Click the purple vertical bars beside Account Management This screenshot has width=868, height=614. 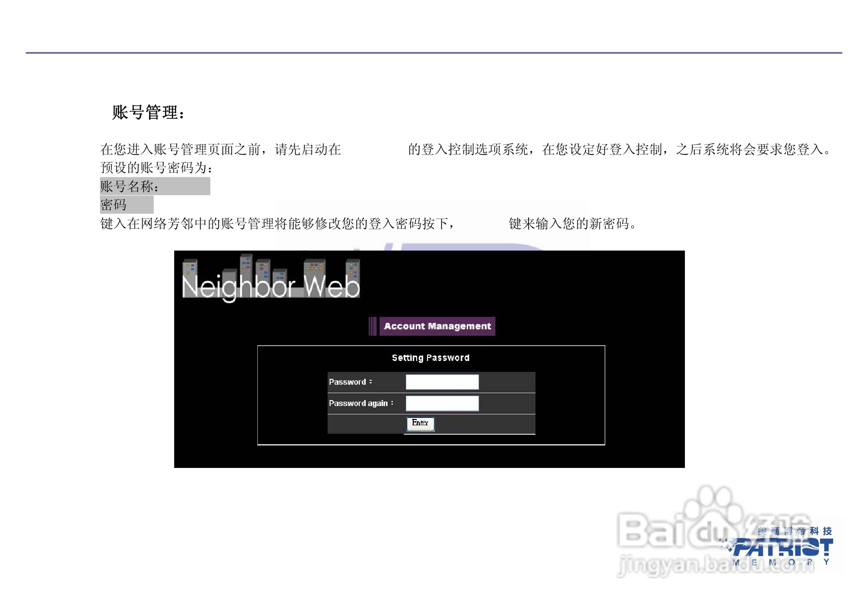point(372,326)
